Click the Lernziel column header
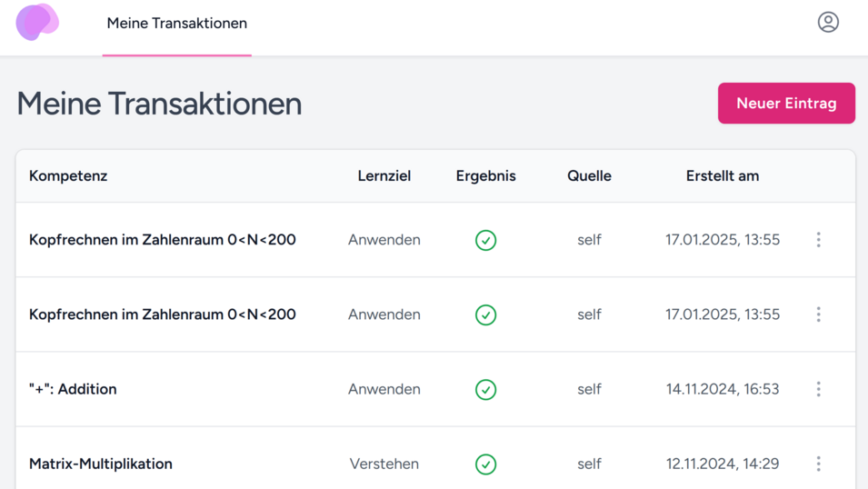The height and width of the screenshot is (489, 868). [384, 176]
